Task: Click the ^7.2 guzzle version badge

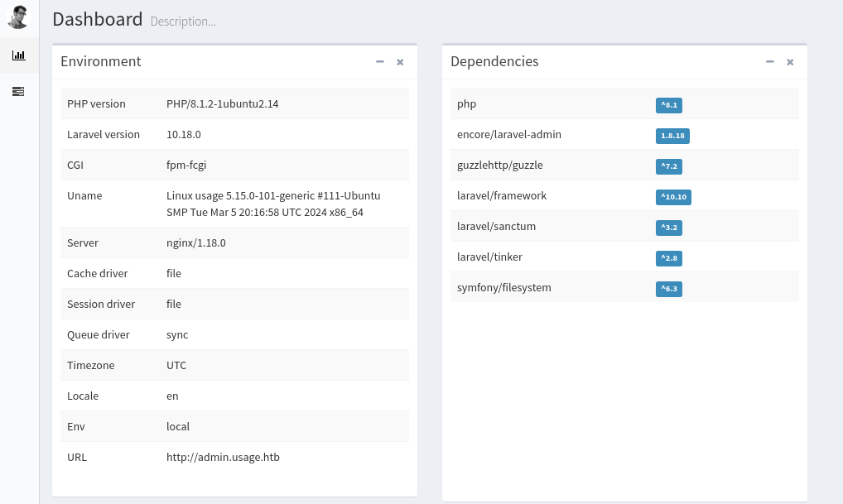Action: (669, 166)
